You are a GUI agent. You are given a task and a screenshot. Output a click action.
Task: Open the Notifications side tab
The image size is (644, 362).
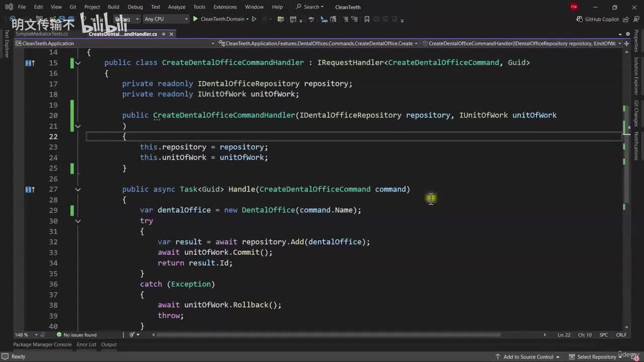pyautogui.click(x=636, y=146)
